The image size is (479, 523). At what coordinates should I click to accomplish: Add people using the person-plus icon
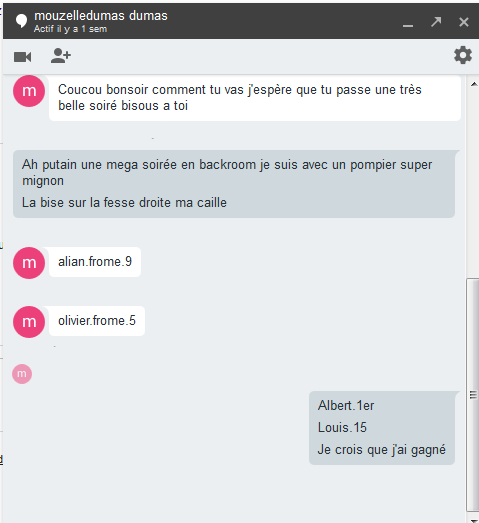click(61, 56)
